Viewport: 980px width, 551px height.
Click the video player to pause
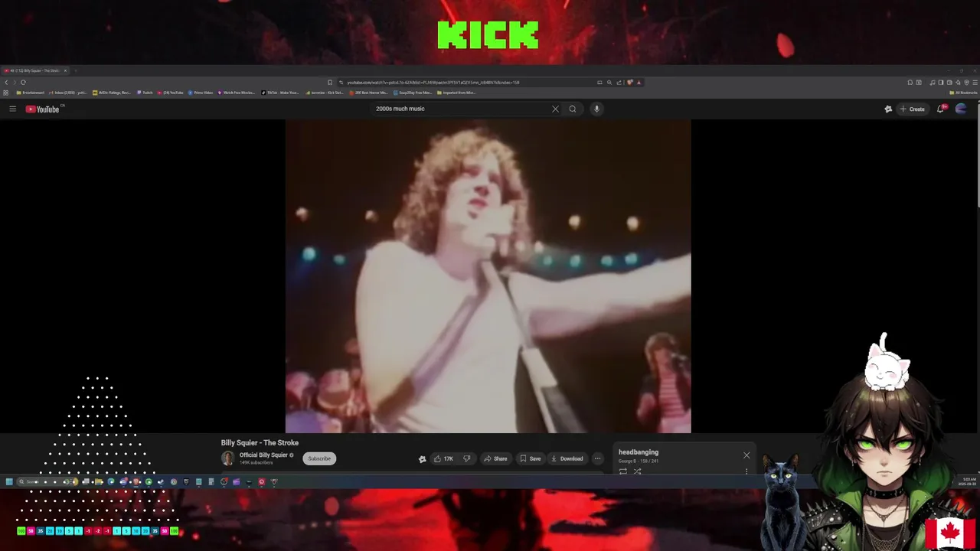click(x=488, y=275)
